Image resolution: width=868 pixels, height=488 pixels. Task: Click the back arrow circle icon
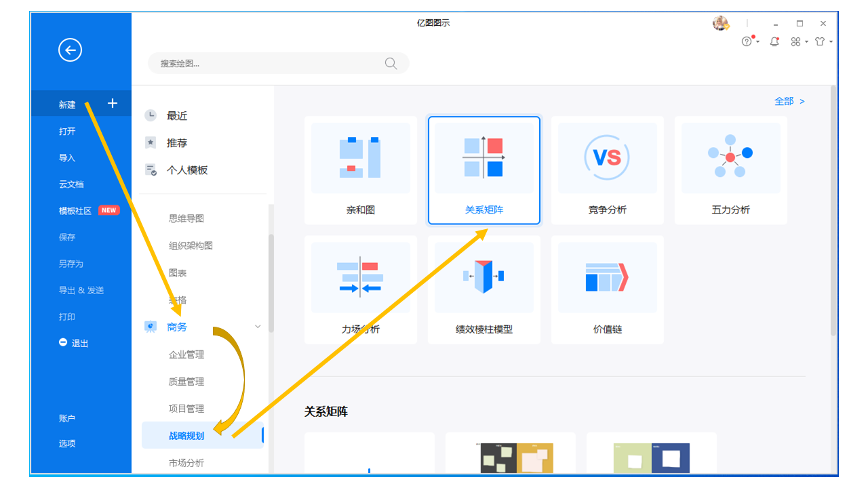tap(70, 49)
